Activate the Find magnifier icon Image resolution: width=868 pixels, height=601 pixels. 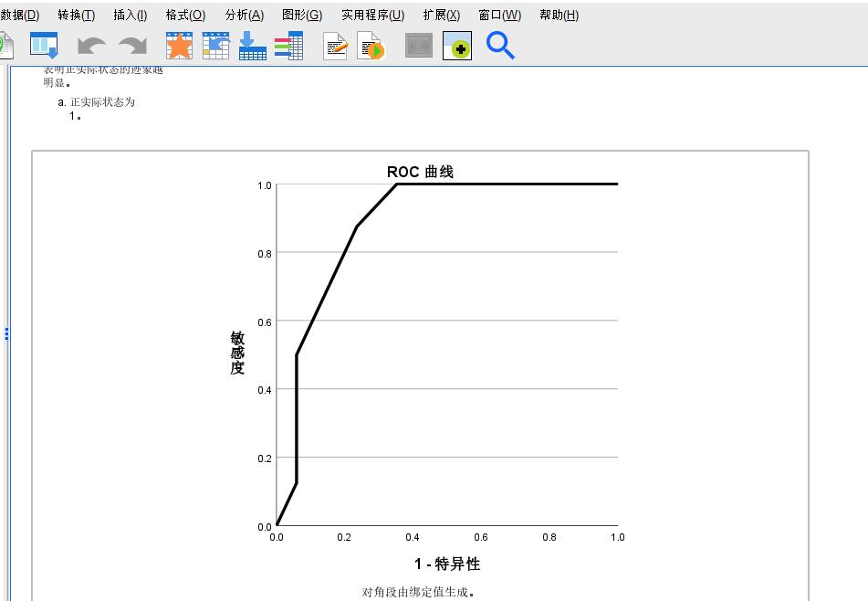(x=500, y=45)
